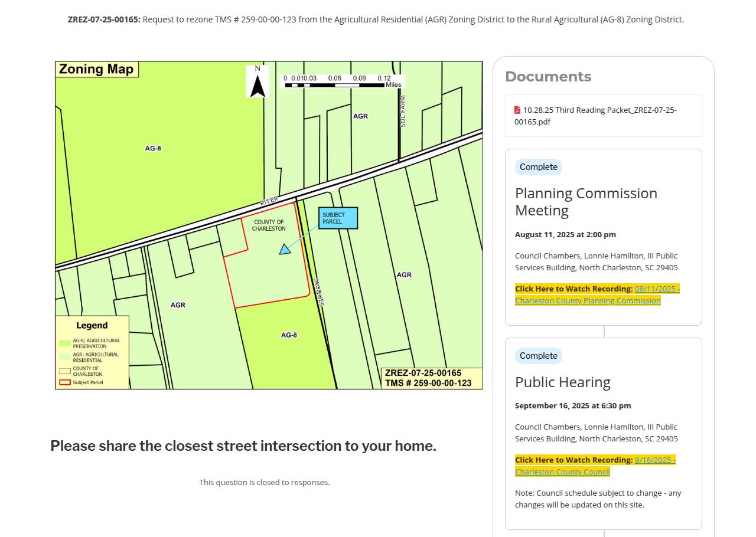Open the 10.28.25 Third Reading Packet PDF link

(x=595, y=116)
